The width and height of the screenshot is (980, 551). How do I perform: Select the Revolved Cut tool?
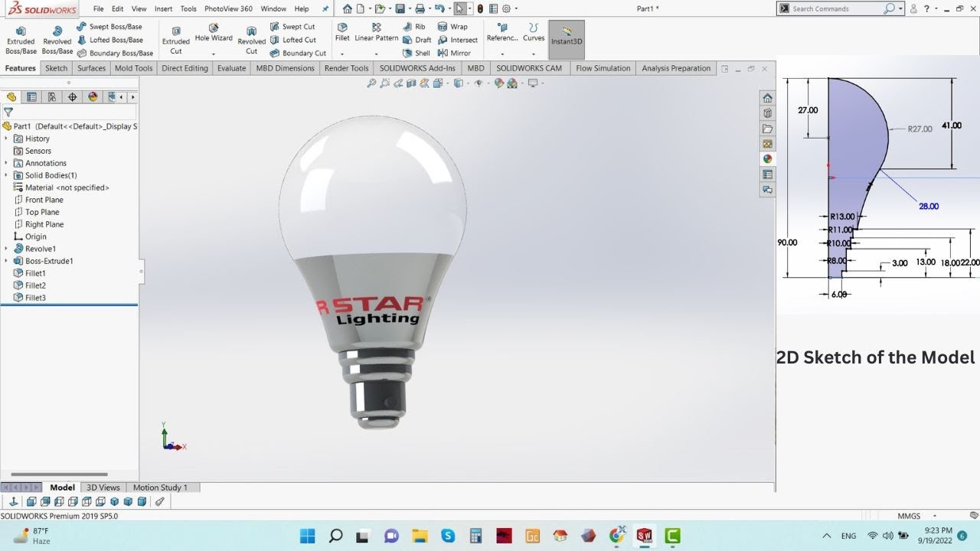[251, 40]
